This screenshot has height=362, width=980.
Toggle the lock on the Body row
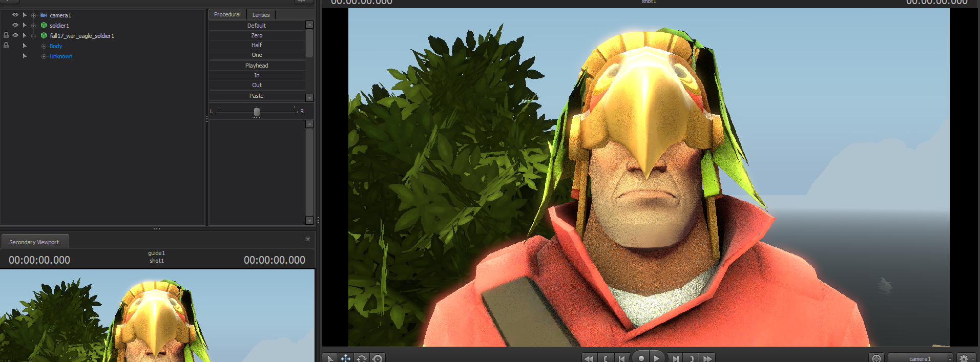tap(6, 46)
